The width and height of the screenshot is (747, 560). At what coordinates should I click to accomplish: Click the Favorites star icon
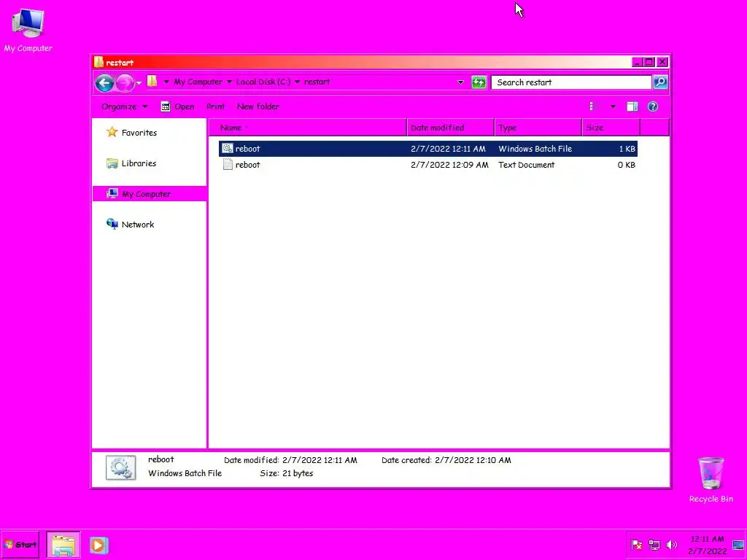pyautogui.click(x=112, y=132)
